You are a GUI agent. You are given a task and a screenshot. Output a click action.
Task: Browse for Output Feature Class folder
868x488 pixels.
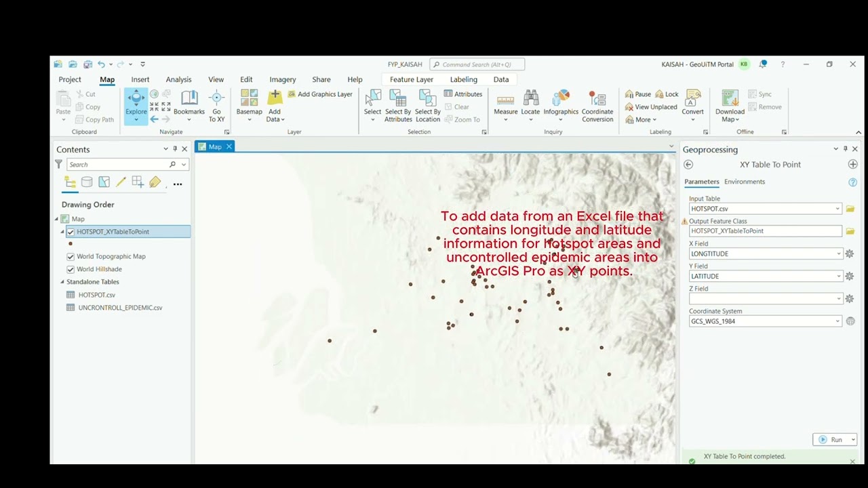click(x=850, y=231)
